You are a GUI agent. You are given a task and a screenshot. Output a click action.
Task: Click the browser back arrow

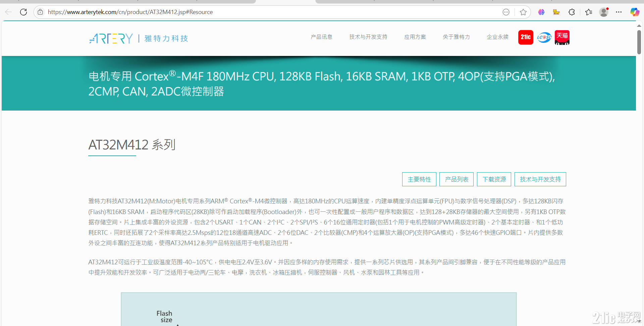coord(8,12)
